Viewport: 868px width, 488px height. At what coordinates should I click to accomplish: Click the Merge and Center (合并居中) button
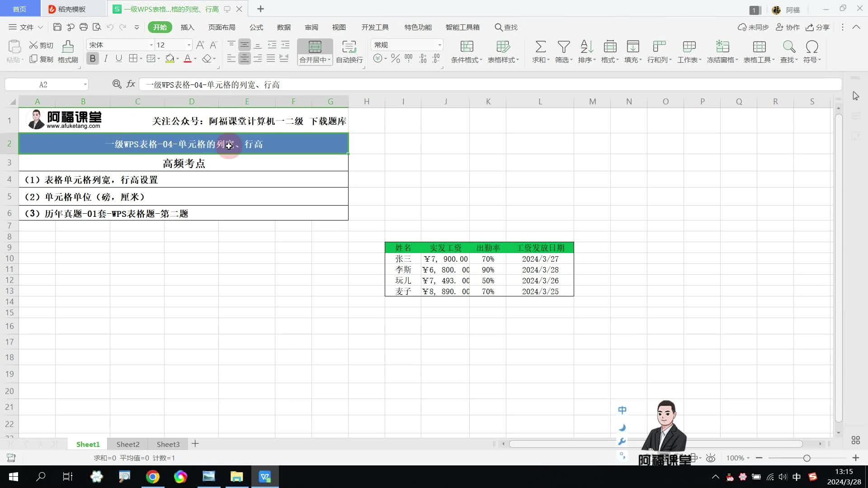click(x=315, y=47)
